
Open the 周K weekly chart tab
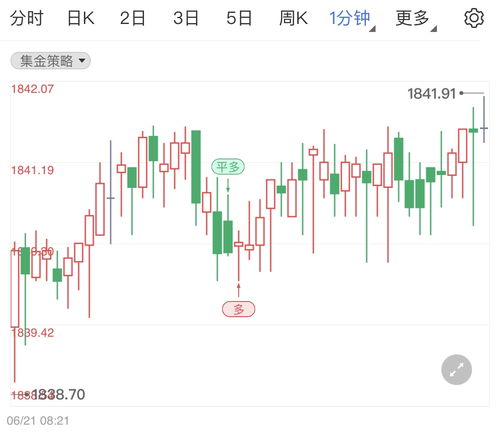click(x=293, y=18)
